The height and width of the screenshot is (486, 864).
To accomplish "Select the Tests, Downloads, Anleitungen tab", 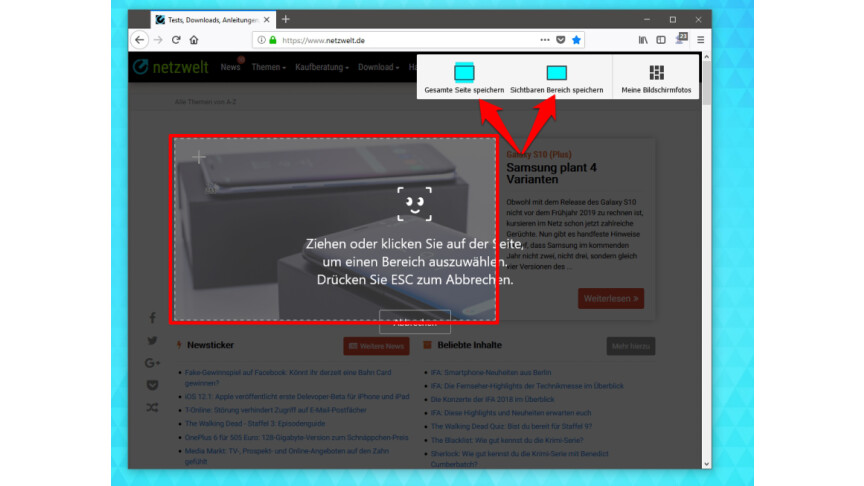I will (213, 19).
